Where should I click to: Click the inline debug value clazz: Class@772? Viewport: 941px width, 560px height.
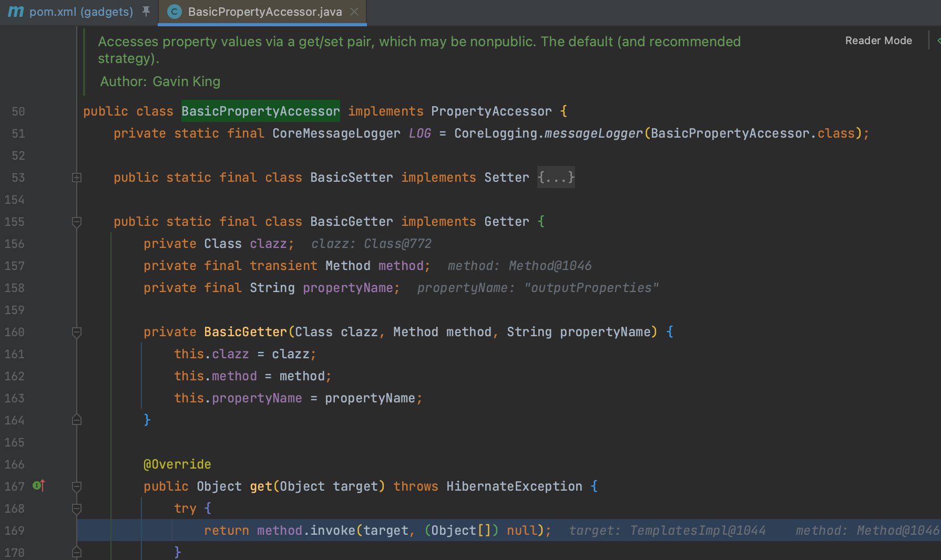(371, 244)
